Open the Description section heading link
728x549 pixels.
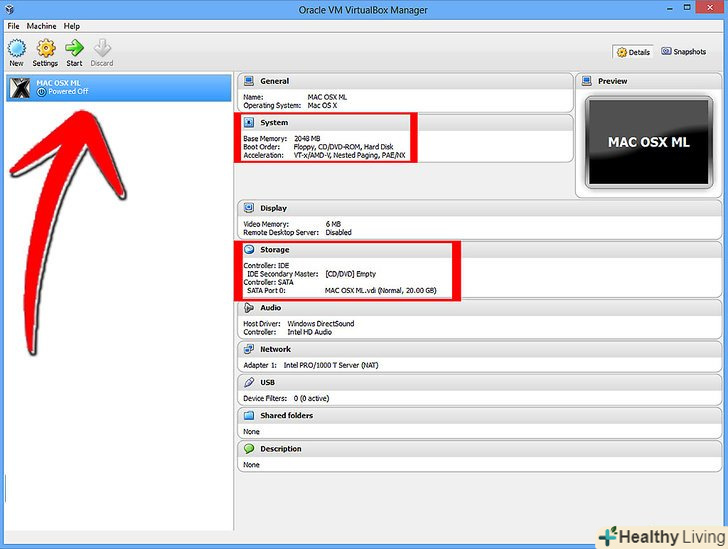280,449
